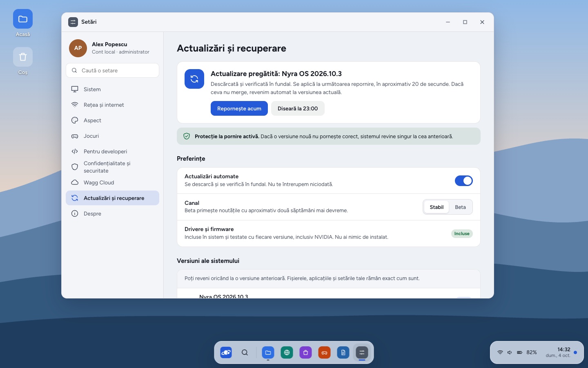This screenshot has width=588, height=368.
Task: Click the Alex Popescu account name
Action: click(x=109, y=44)
